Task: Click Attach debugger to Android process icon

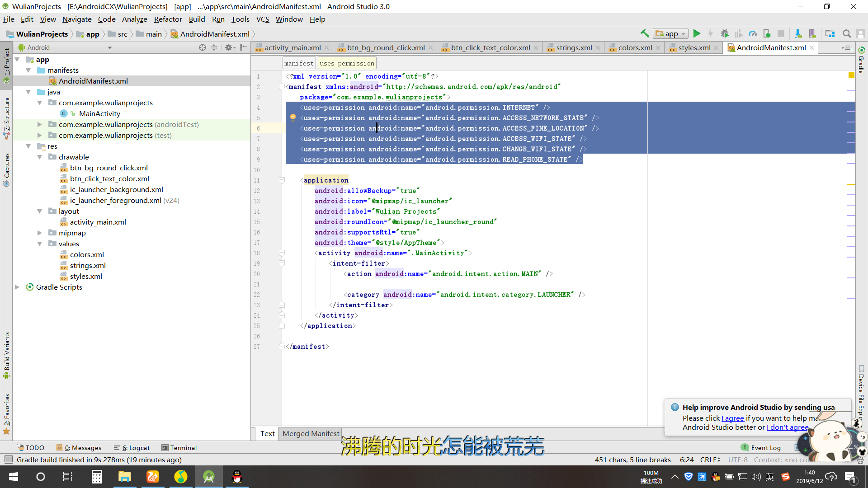Action: [x=767, y=33]
